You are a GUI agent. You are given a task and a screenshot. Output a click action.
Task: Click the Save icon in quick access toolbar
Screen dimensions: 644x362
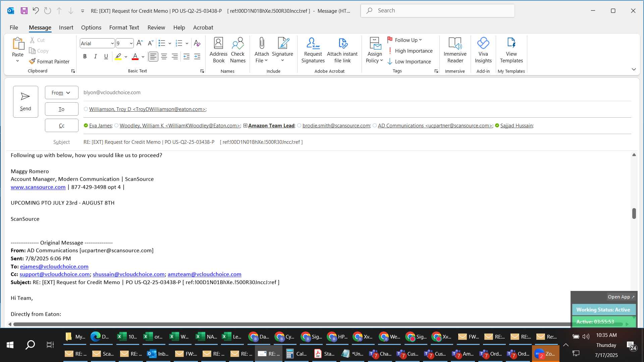(24, 11)
